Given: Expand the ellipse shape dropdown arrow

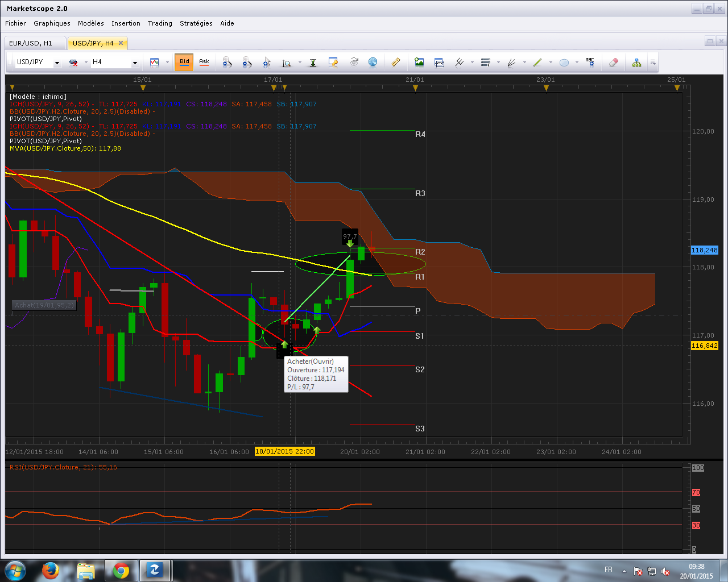Looking at the screenshot, I should pyautogui.click(x=577, y=63).
